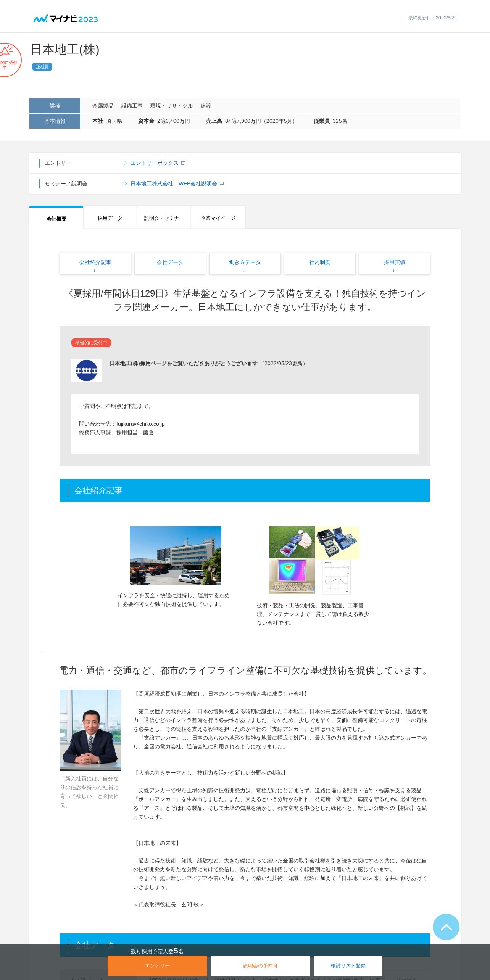Click the email fujikura@chiko.co.jp text

click(140, 424)
